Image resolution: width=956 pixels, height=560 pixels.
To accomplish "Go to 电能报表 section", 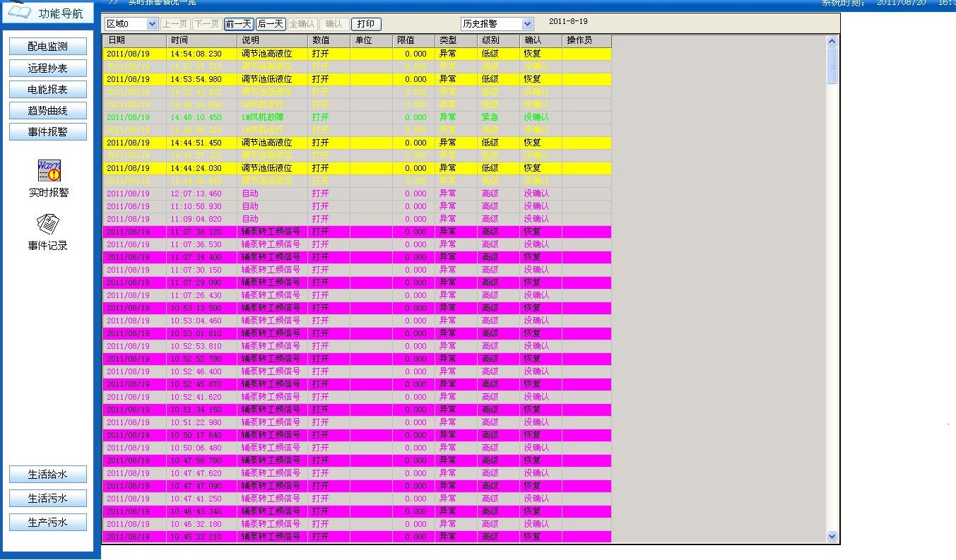I will 48,89.
